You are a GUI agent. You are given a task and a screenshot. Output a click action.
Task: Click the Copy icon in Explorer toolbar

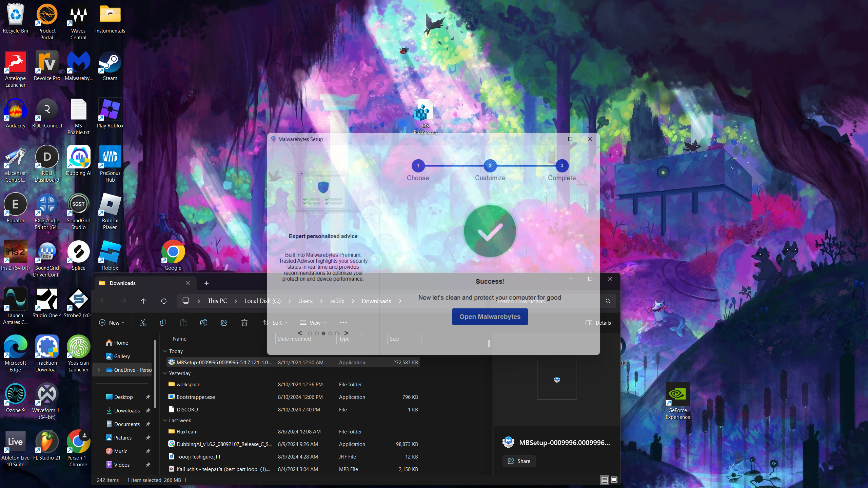pos(163,323)
